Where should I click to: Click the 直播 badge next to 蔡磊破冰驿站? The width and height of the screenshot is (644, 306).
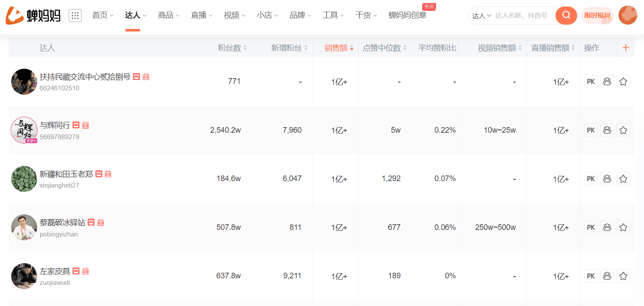click(101, 222)
